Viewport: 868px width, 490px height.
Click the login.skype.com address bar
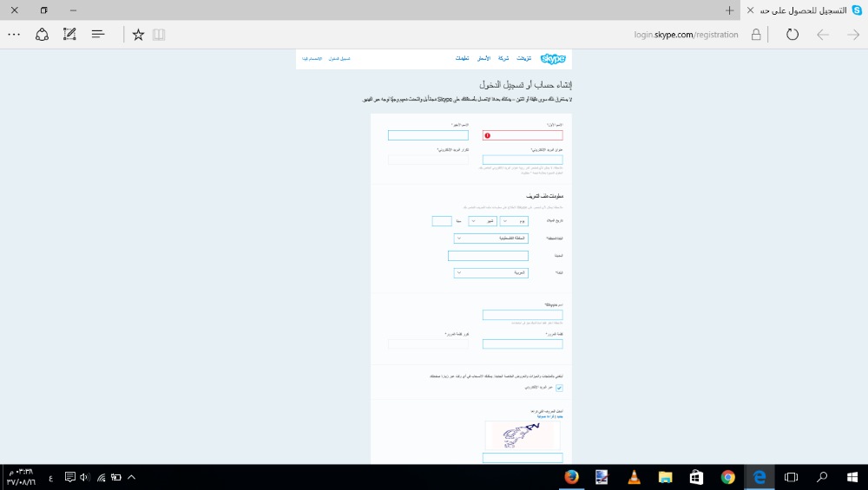[x=686, y=35]
